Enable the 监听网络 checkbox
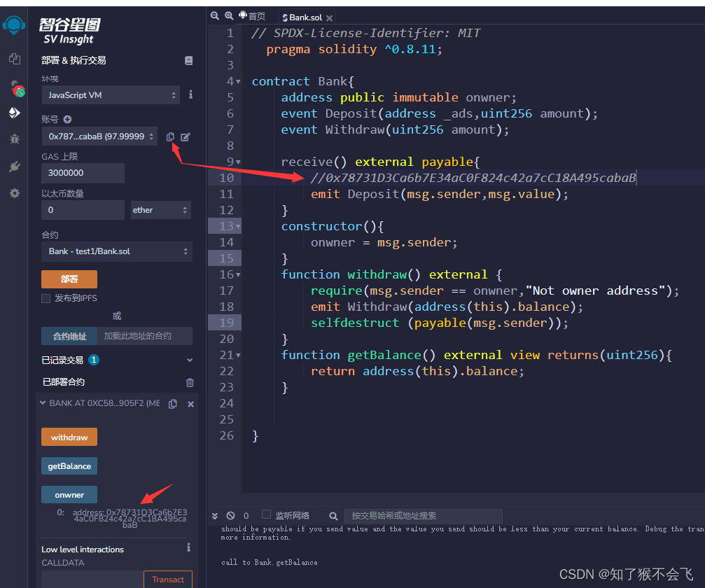The width and height of the screenshot is (705, 588). [266, 514]
